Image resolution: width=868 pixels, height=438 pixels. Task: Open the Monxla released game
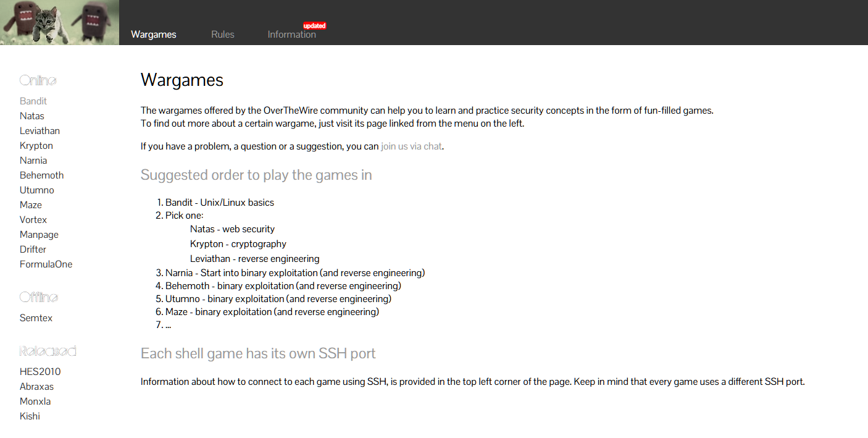click(35, 402)
